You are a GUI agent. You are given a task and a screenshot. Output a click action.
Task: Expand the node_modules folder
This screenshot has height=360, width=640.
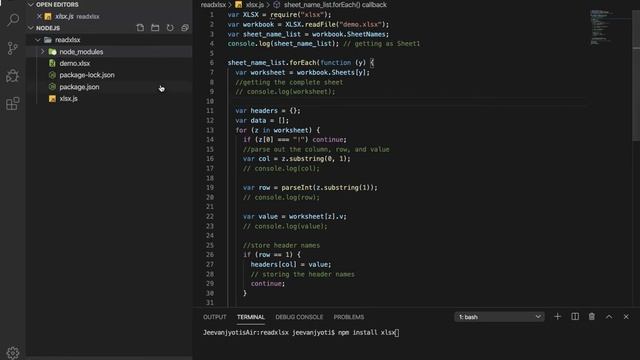click(x=42, y=52)
